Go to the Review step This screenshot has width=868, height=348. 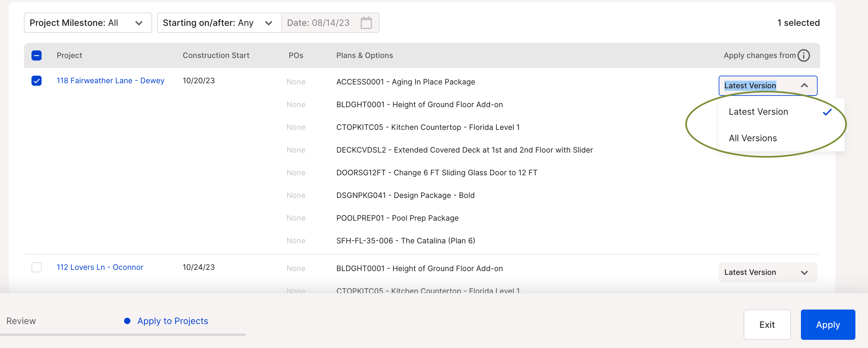click(x=21, y=321)
